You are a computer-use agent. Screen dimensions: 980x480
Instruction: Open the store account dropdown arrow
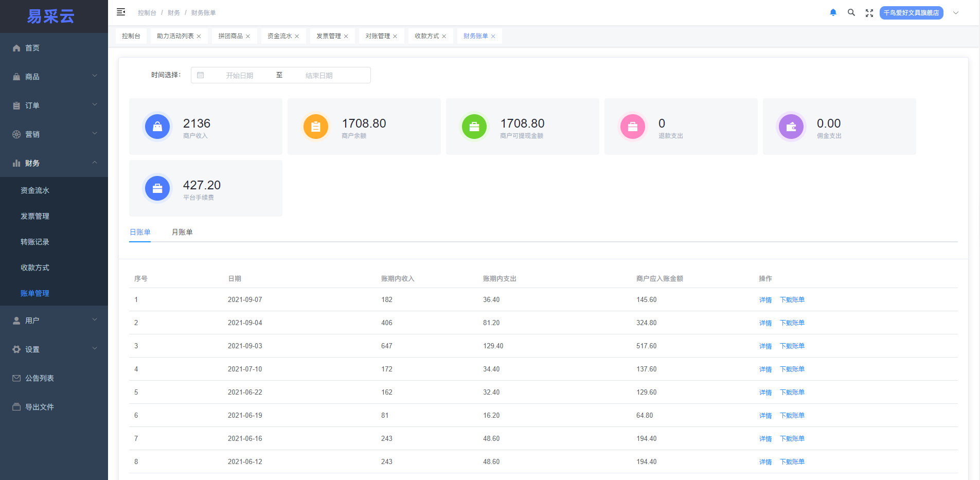click(x=956, y=13)
